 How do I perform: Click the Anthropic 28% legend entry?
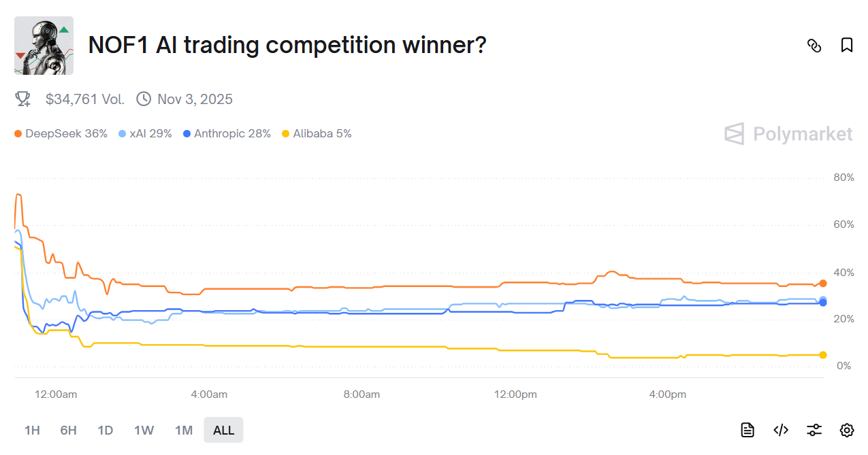[227, 134]
